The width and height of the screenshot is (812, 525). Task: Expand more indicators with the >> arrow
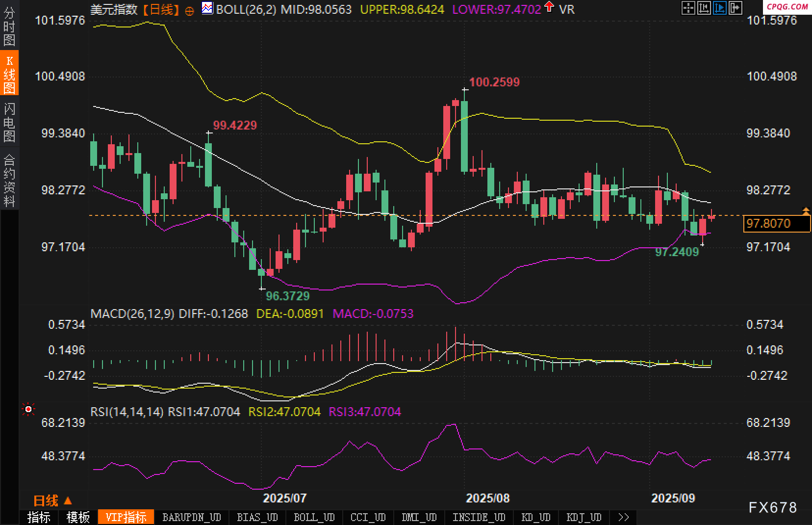[623, 517]
